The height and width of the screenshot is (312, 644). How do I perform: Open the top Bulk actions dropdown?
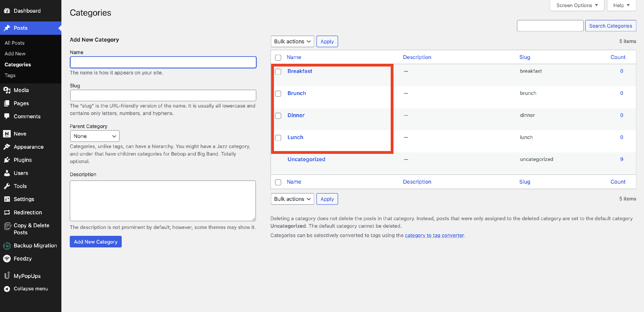[x=292, y=41]
